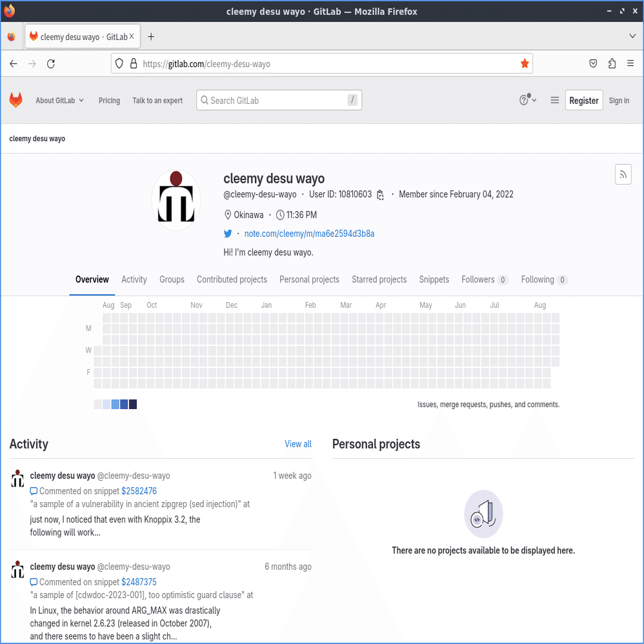Select the Overview tab

pyautogui.click(x=92, y=279)
